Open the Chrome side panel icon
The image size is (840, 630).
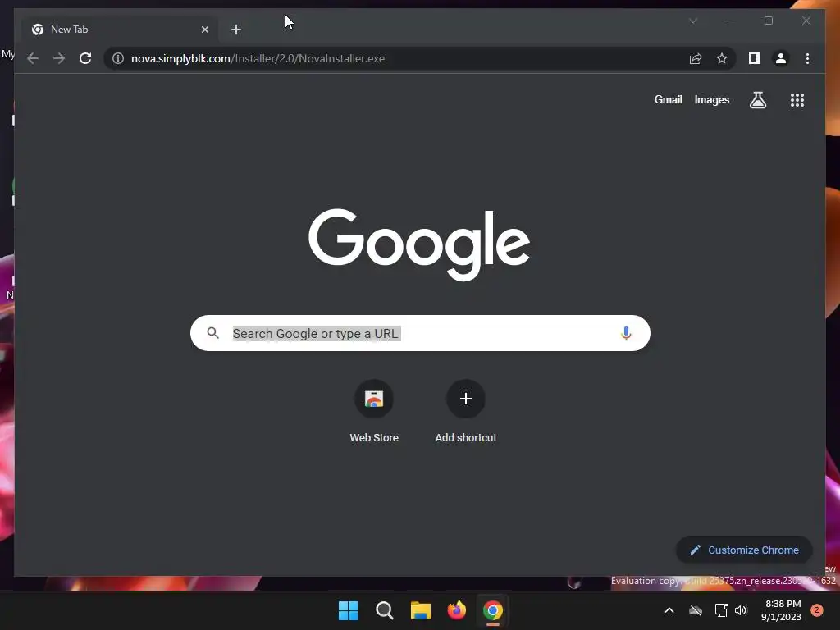tap(755, 58)
